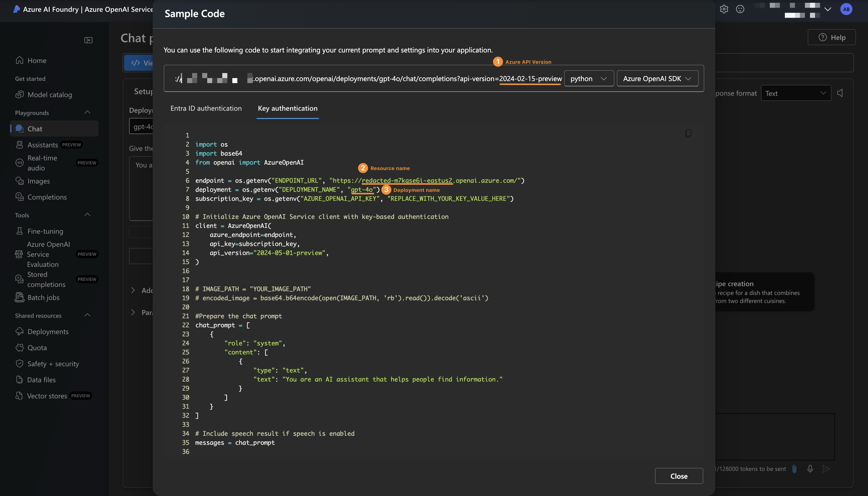Open the python language dropdown

click(588, 79)
